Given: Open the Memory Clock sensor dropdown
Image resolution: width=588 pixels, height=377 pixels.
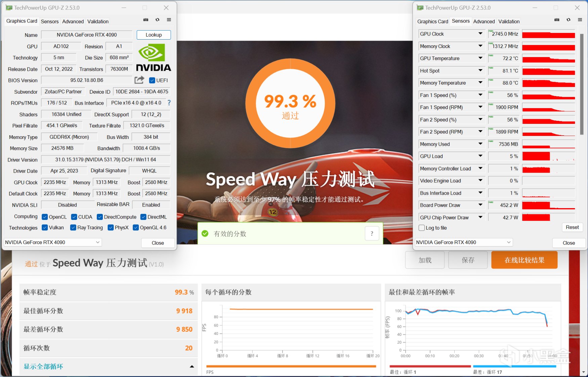Looking at the screenshot, I should [480, 46].
